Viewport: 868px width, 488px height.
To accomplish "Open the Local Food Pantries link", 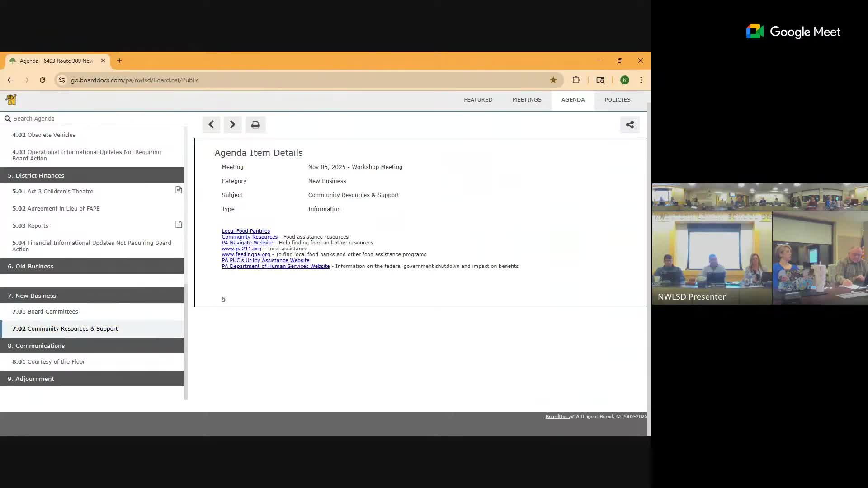I will point(245,231).
